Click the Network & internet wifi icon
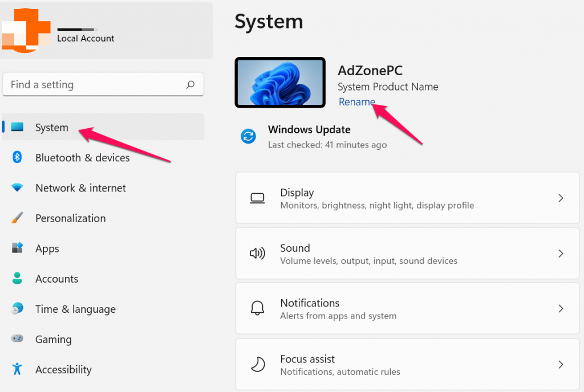 click(x=17, y=187)
